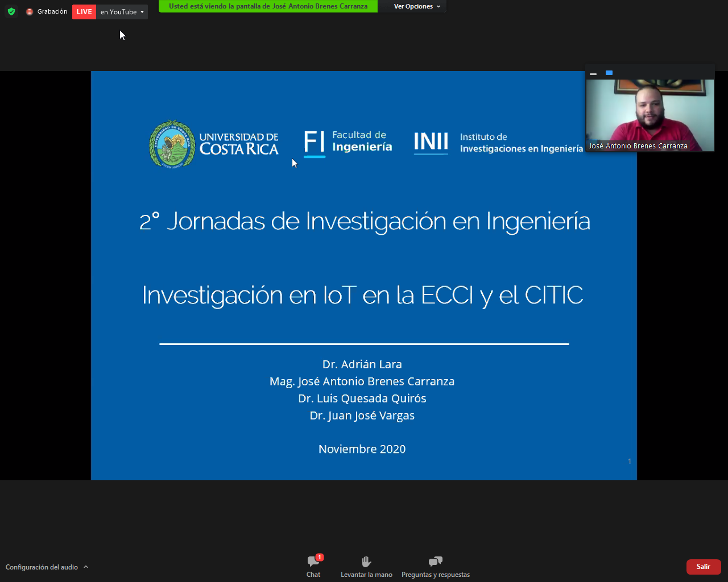Viewport: 728px width, 582px height.
Task: Toggle the blue speaker view button
Action: point(609,73)
